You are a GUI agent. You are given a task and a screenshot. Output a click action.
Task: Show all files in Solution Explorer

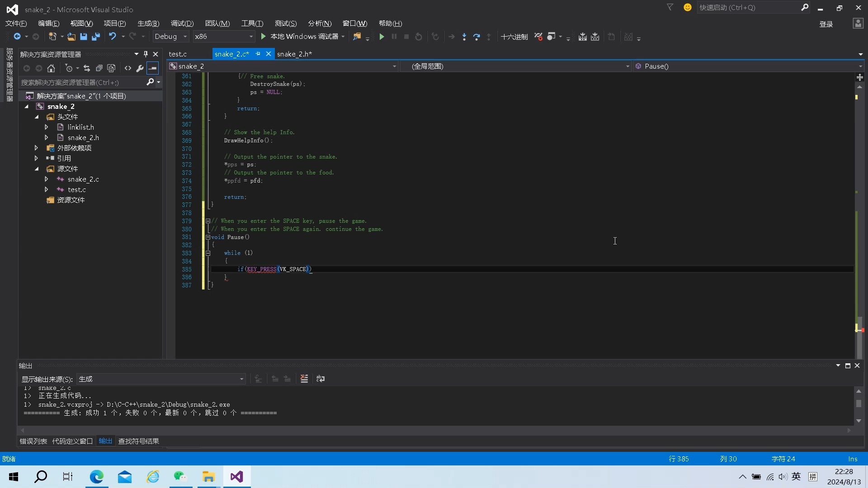tap(111, 68)
